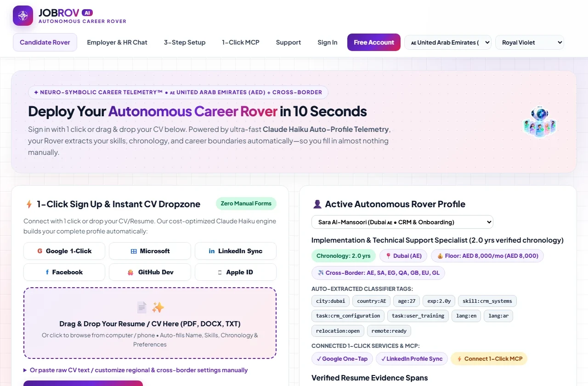588x386 pixels.
Task: Open the Royal Violet theme dropdown
Action: [530, 42]
